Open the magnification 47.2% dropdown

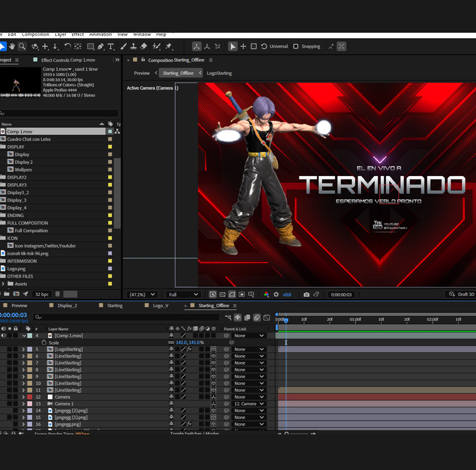click(x=142, y=294)
